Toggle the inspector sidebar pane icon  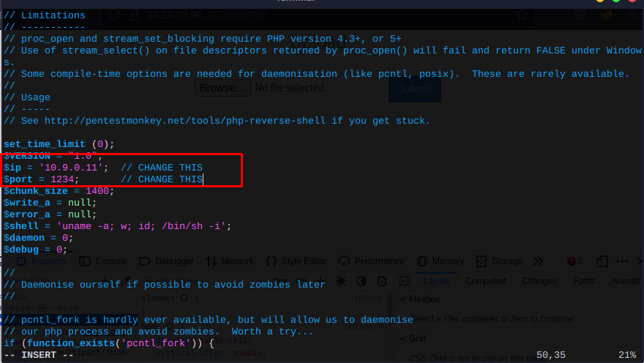[x=405, y=281]
